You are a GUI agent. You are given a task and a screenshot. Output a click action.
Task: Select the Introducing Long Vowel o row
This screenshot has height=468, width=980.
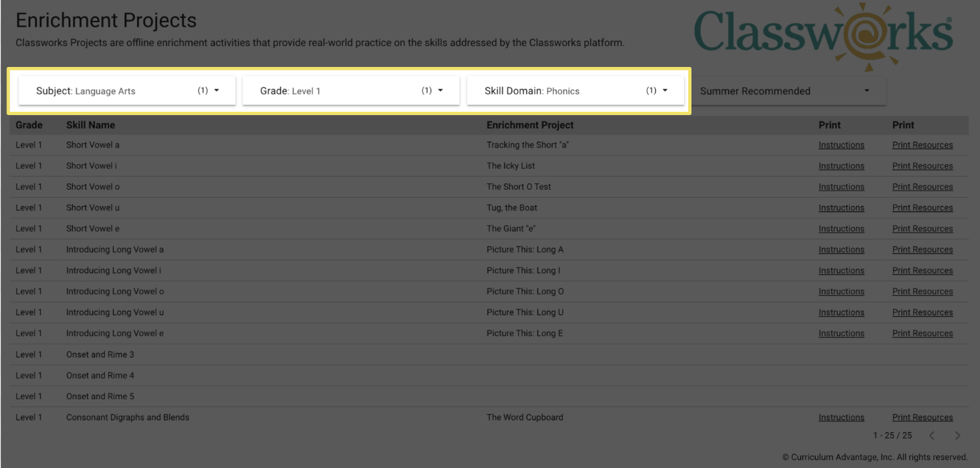(489, 291)
